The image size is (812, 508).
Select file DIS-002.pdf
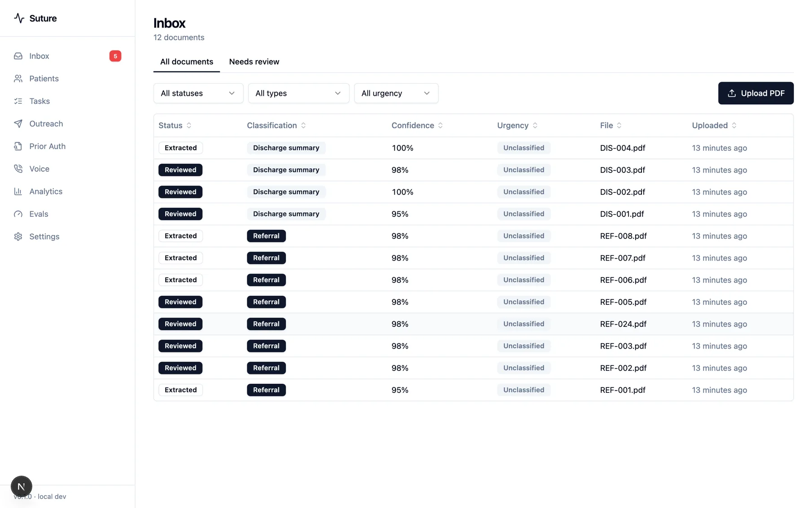[x=623, y=192]
